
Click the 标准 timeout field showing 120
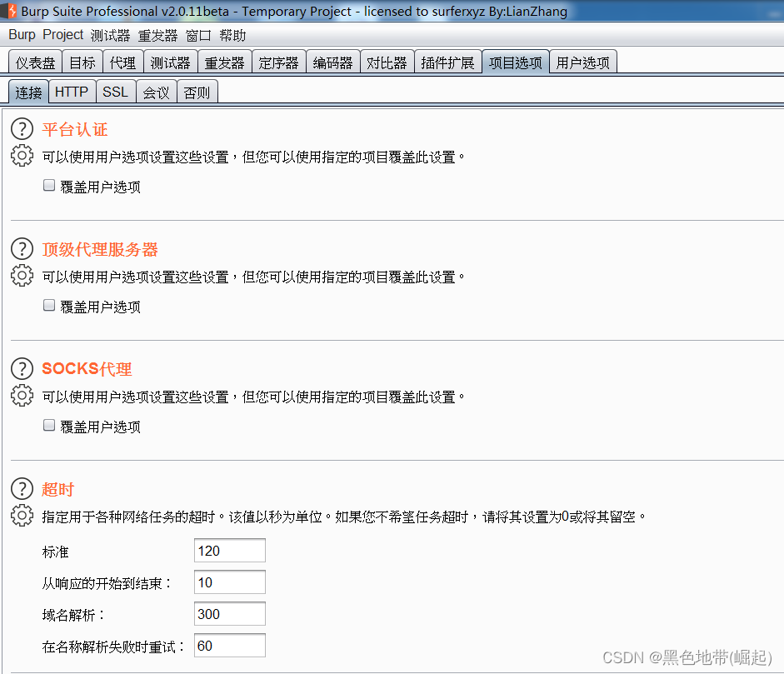[x=229, y=551]
